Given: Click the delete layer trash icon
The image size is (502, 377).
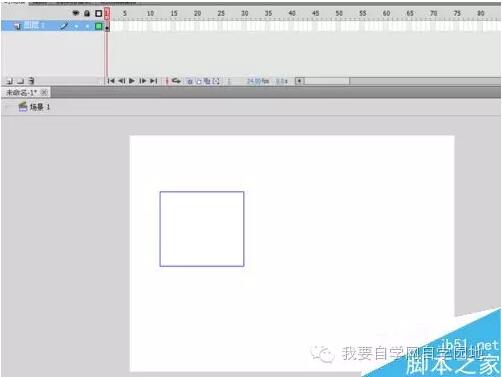Looking at the screenshot, I should pyautogui.click(x=31, y=81).
